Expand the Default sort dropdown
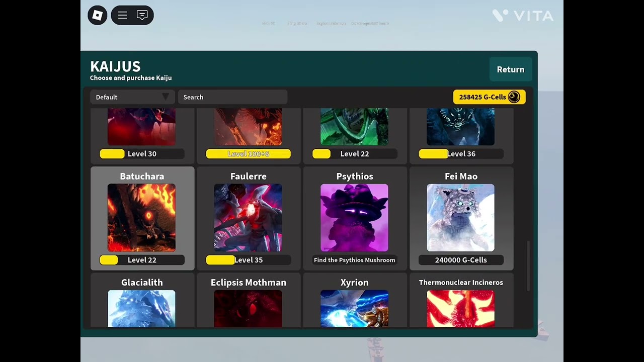Viewport: 644px width, 362px height. 132,97
